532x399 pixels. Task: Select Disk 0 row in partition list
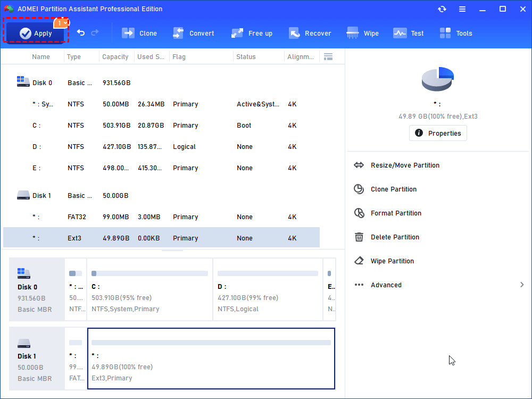coord(162,83)
